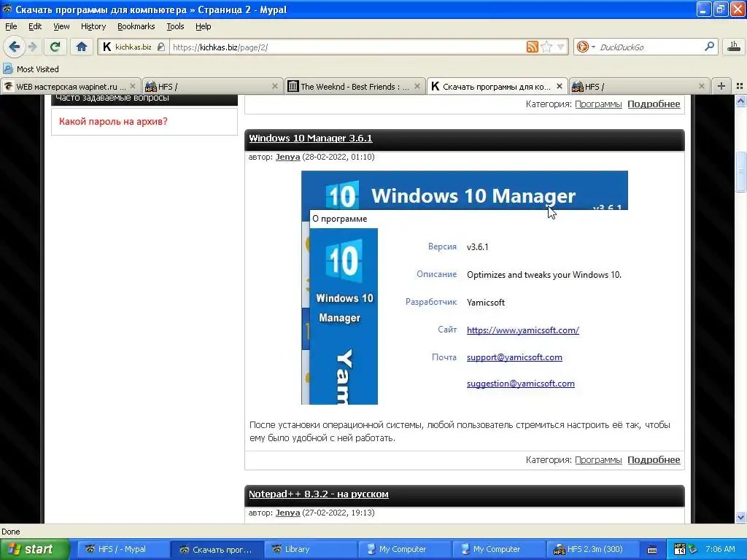The image size is (747, 560).
Task: Click support@yamicsoft.com email link
Action: 514,357
